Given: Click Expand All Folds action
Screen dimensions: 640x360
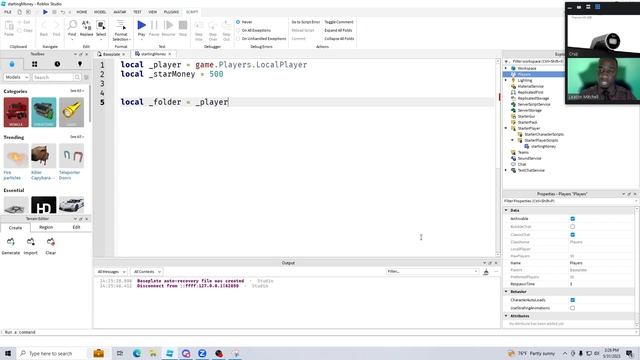Looking at the screenshot, I should point(339,30).
